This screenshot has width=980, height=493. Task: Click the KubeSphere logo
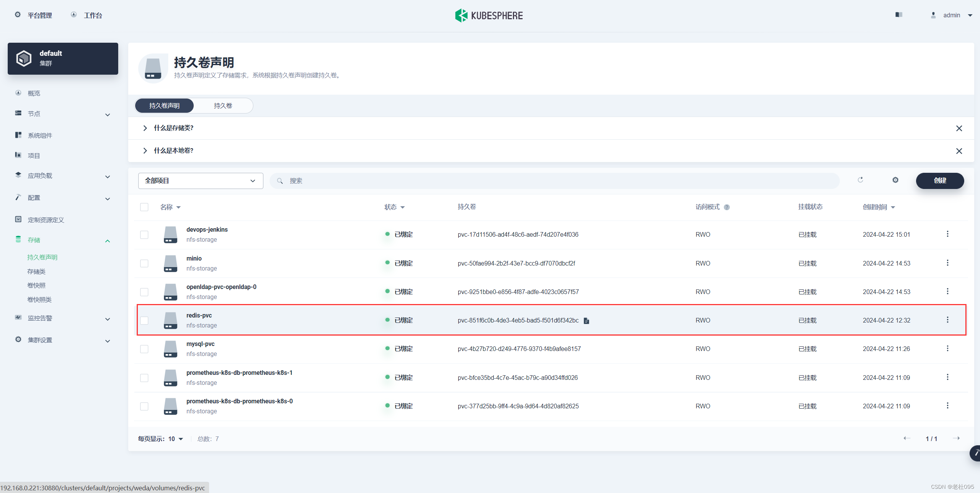[x=489, y=15]
